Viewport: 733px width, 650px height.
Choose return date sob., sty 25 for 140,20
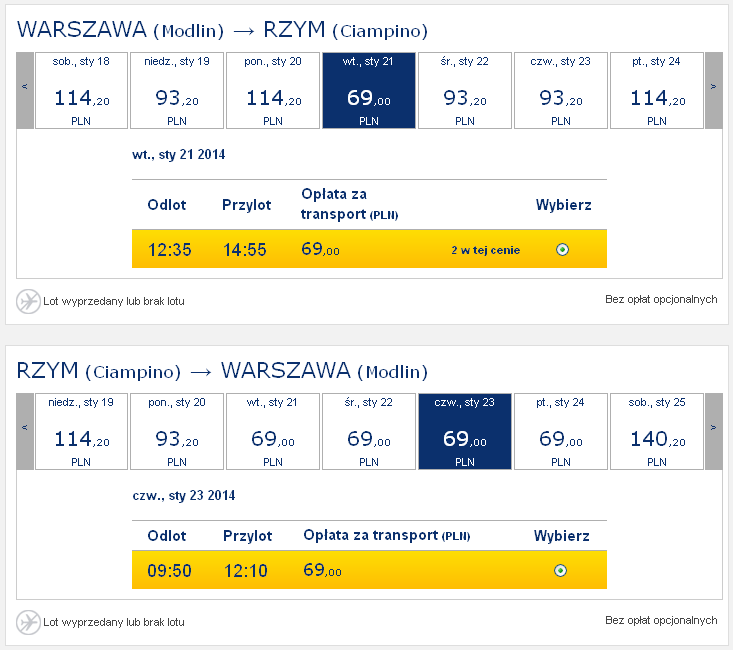657,431
